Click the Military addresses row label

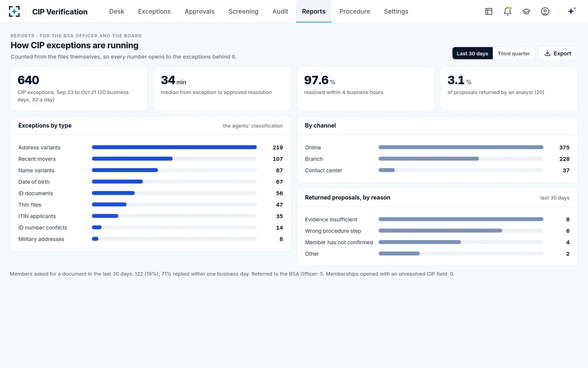coord(41,239)
